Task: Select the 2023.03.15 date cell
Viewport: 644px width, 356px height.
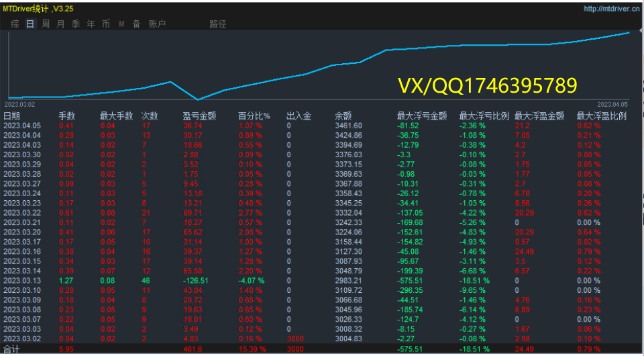Action: pos(22,261)
